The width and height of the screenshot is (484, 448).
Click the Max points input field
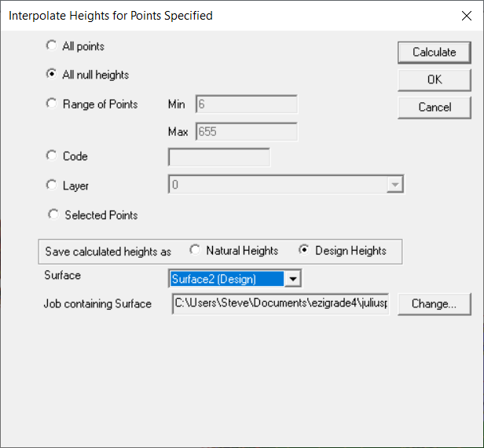pos(246,132)
